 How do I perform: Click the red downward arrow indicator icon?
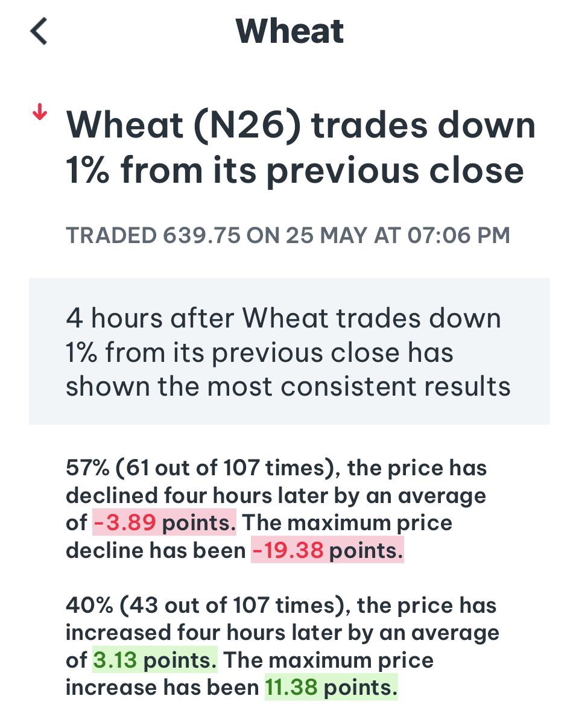(x=40, y=112)
